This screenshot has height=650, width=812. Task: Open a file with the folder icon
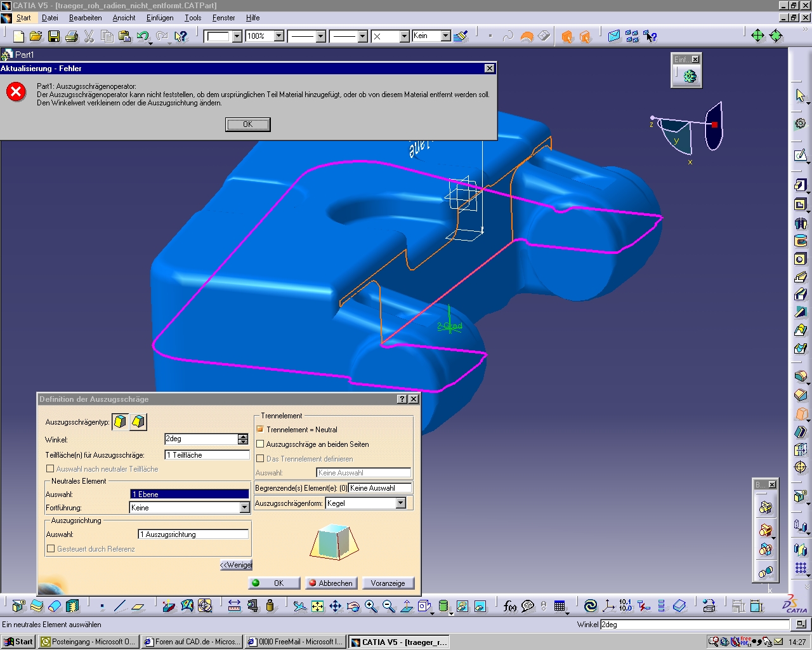pyautogui.click(x=36, y=36)
